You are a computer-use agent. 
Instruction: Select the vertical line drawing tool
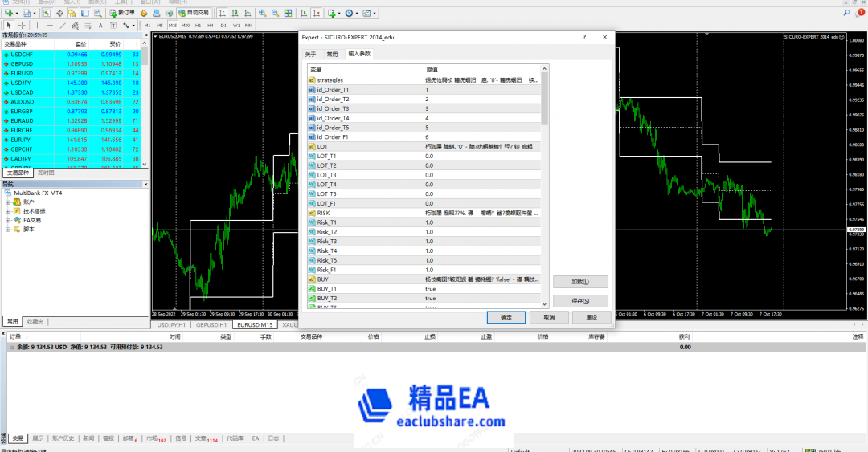point(37,26)
